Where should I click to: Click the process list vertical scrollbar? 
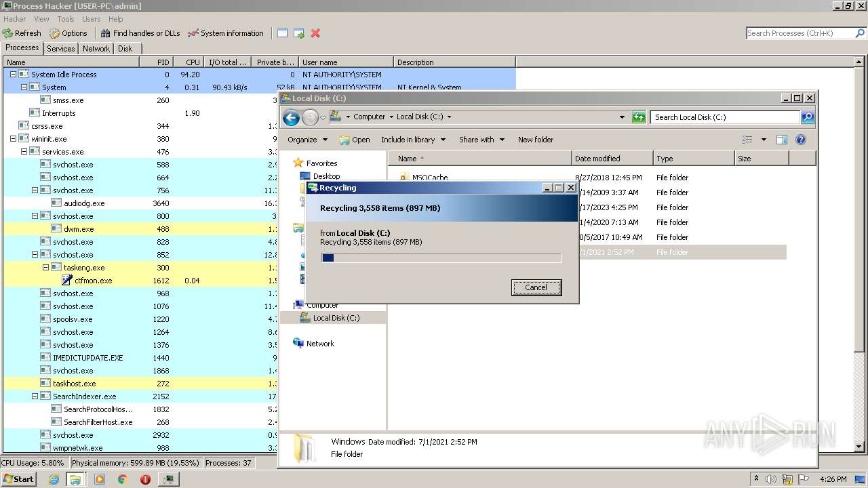click(x=859, y=254)
